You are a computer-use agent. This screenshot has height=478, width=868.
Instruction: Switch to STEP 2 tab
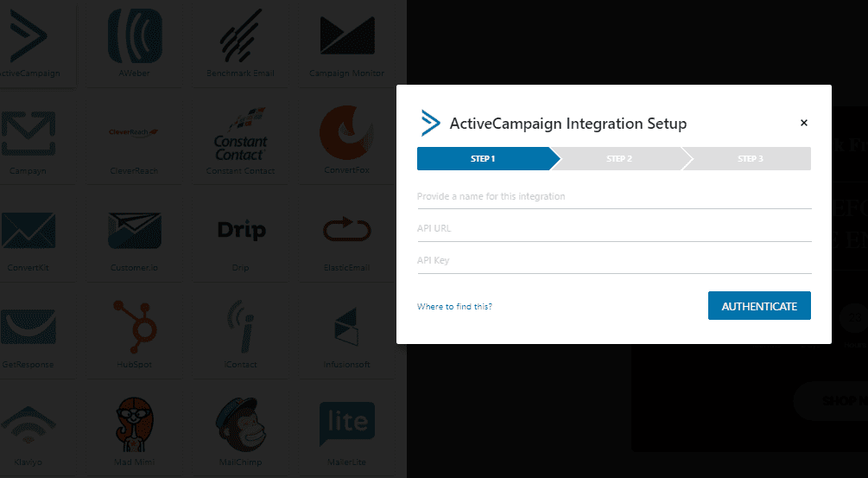[x=619, y=158]
